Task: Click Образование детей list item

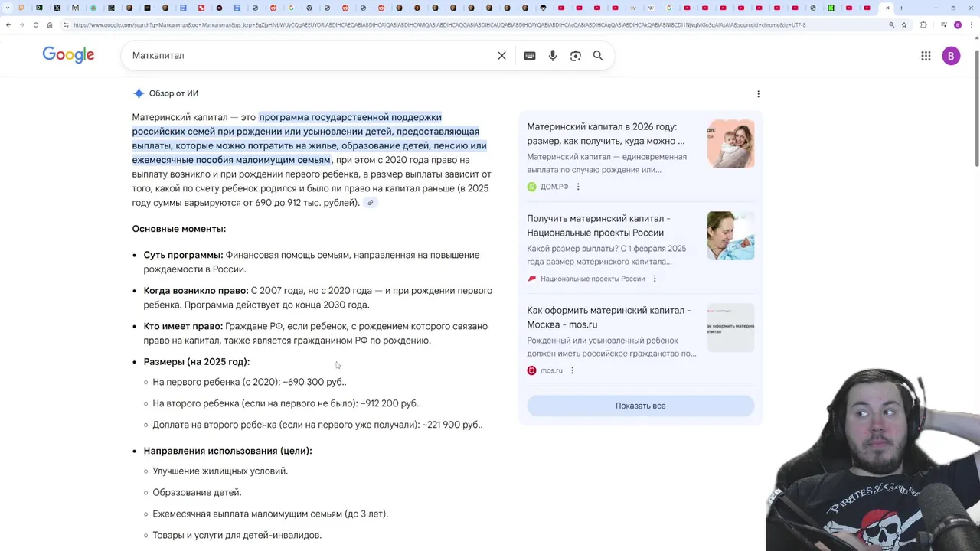Action: pyautogui.click(x=197, y=493)
